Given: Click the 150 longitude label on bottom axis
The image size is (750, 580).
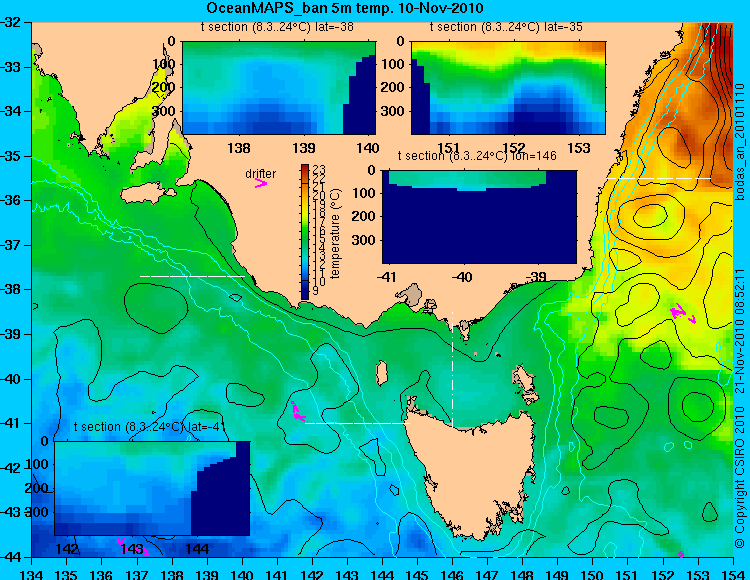Looking at the screenshot, I should point(593,574).
